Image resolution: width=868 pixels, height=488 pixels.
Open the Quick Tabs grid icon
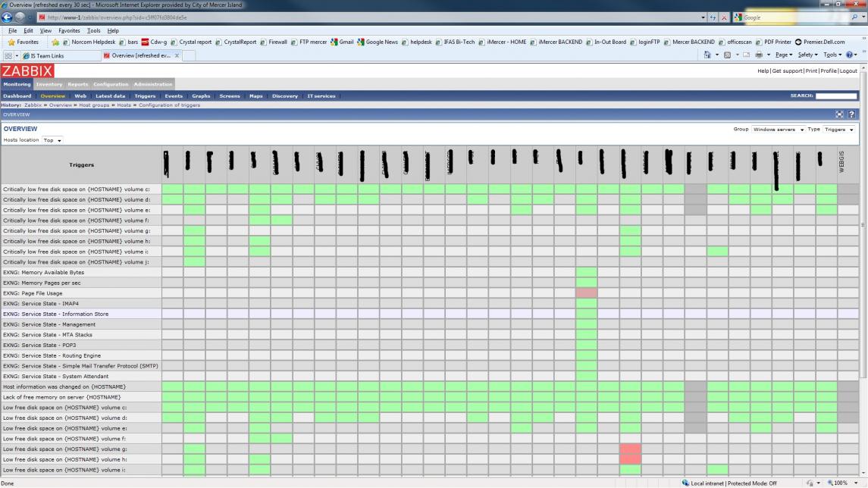point(8,55)
